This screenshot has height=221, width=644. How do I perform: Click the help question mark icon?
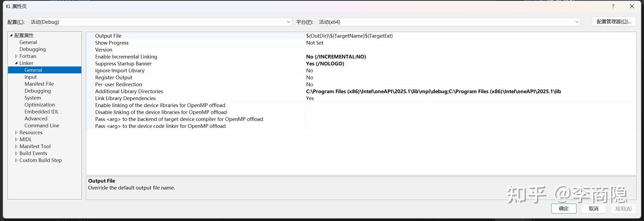613,6
